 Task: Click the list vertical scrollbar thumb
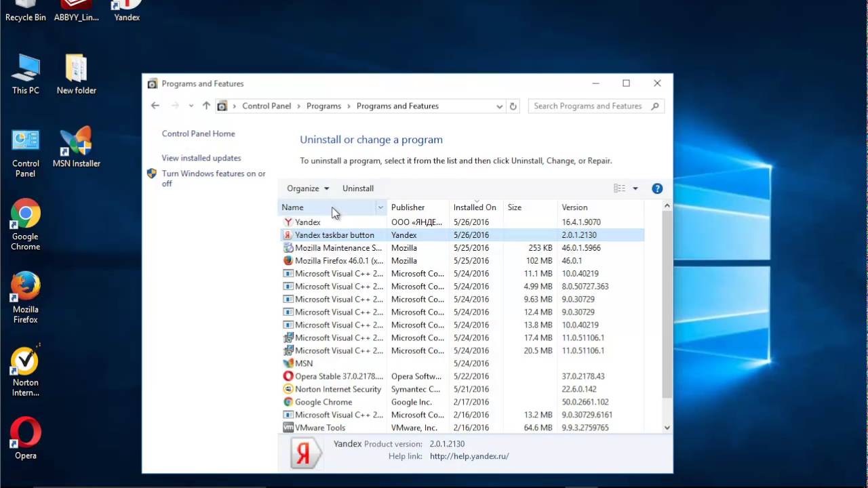tap(667, 304)
